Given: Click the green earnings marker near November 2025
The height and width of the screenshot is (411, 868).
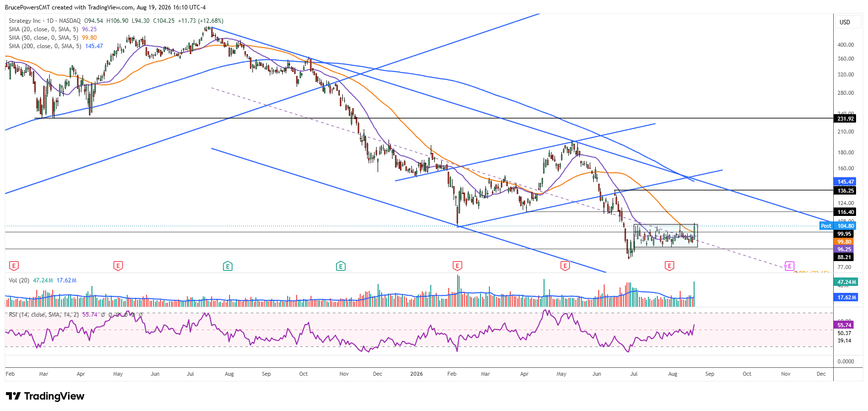Looking at the screenshot, I should 341,266.
